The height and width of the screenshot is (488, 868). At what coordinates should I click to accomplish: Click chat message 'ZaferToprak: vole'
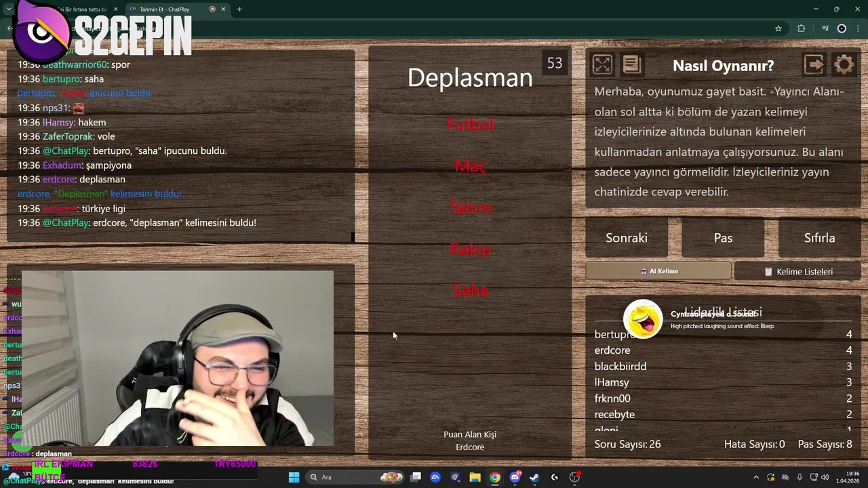[x=66, y=136]
